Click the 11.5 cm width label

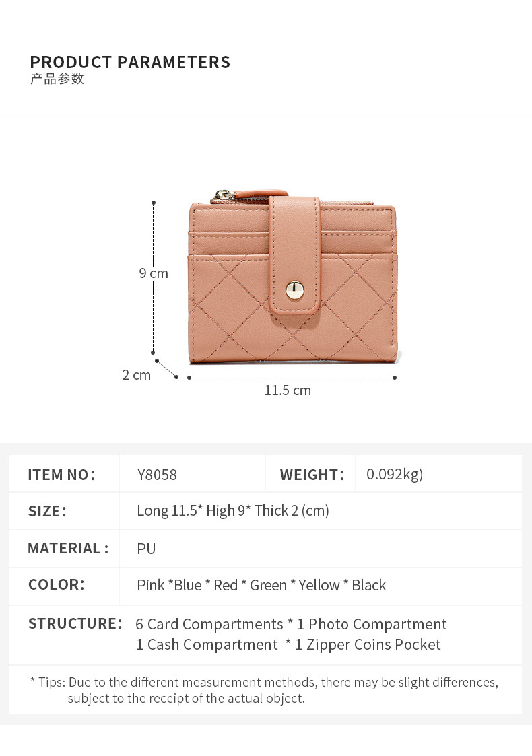[288, 390]
